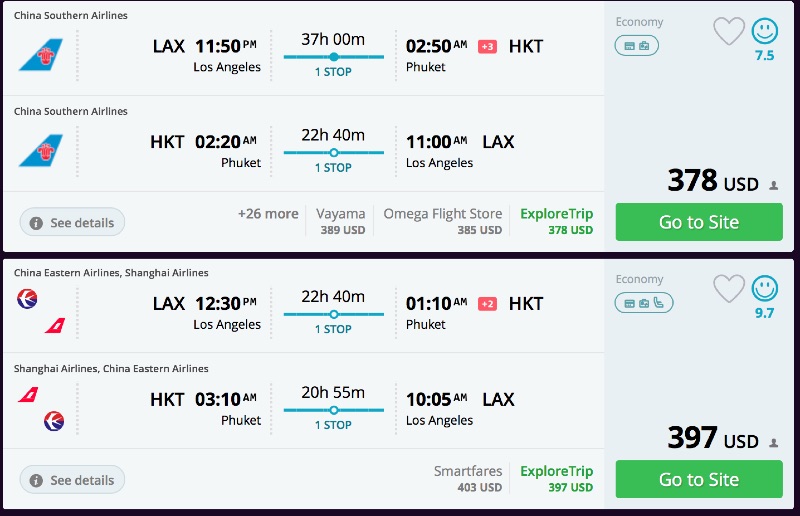Click the airline logos on the 03:10 AM return
The height and width of the screenshot is (516, 800).
(41, 408)
